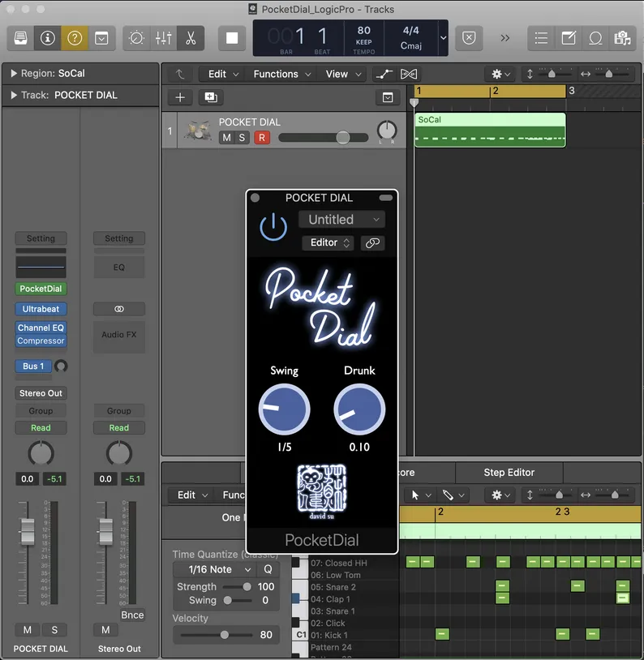Open the Functions menu in Tracks area
This screenshot has width=644, height=660.
click(x=282, y=74)
